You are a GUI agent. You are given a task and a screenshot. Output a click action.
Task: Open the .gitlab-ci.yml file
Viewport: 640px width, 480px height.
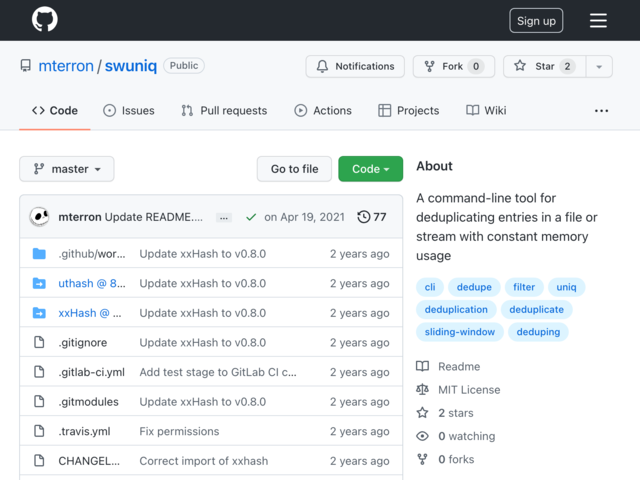pyautogui.click(x=91, y=372)
